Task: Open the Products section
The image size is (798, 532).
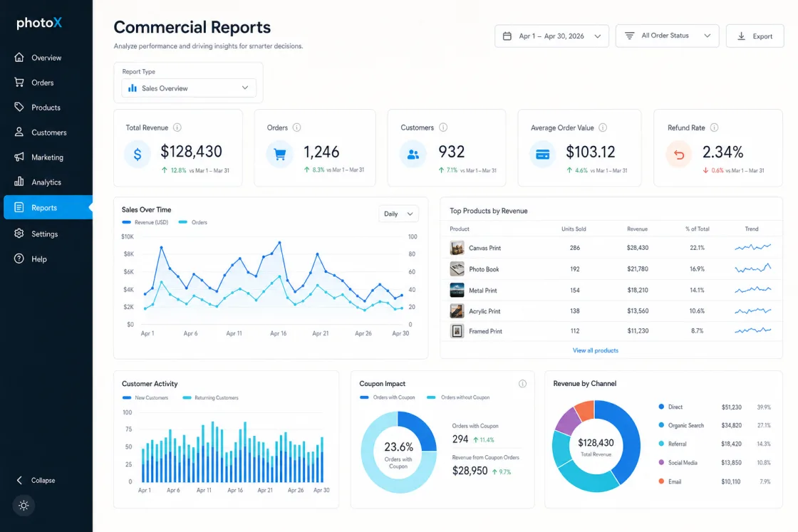Action: 47,108
